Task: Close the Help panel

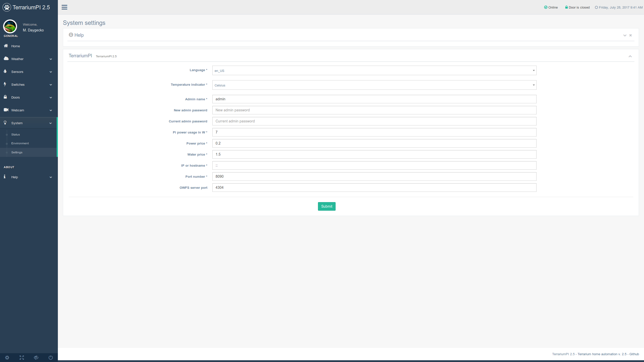Action: pos(631,35)
